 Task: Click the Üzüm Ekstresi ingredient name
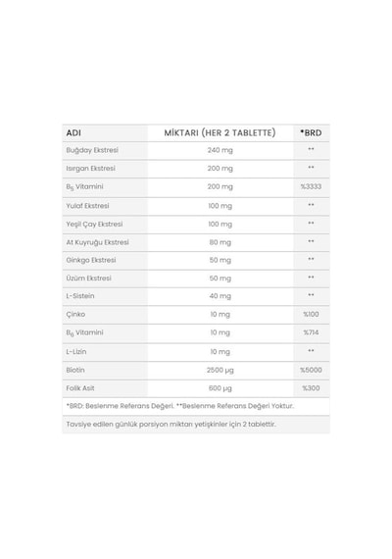[88, 279]
